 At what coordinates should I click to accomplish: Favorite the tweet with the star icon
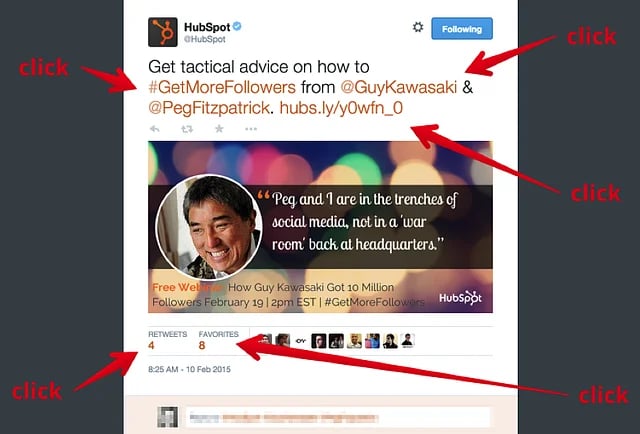219,129
